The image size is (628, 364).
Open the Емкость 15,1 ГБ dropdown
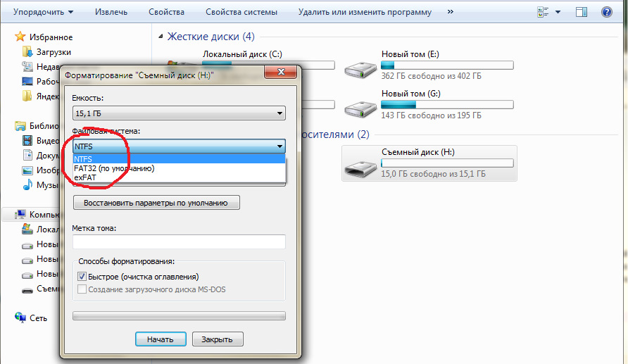coord(179,113)
